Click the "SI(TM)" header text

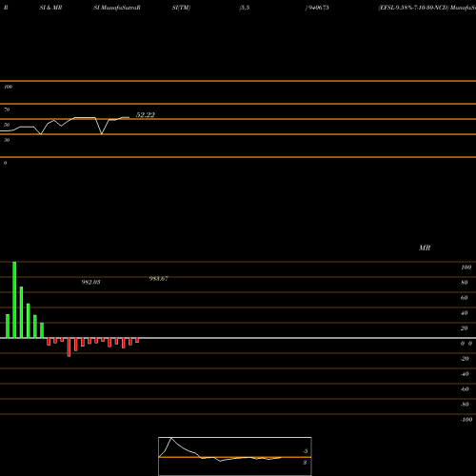[x=181, y=8]
